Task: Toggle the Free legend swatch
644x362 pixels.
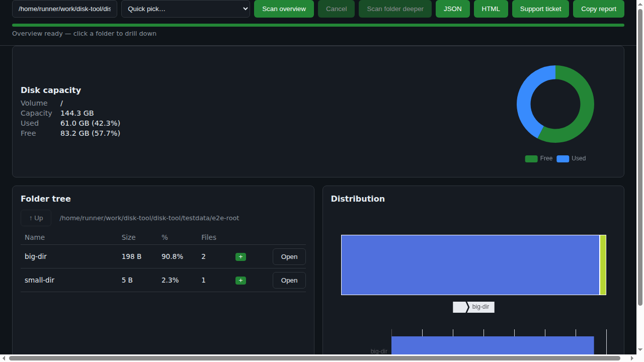Action: [x=531, y=159]
